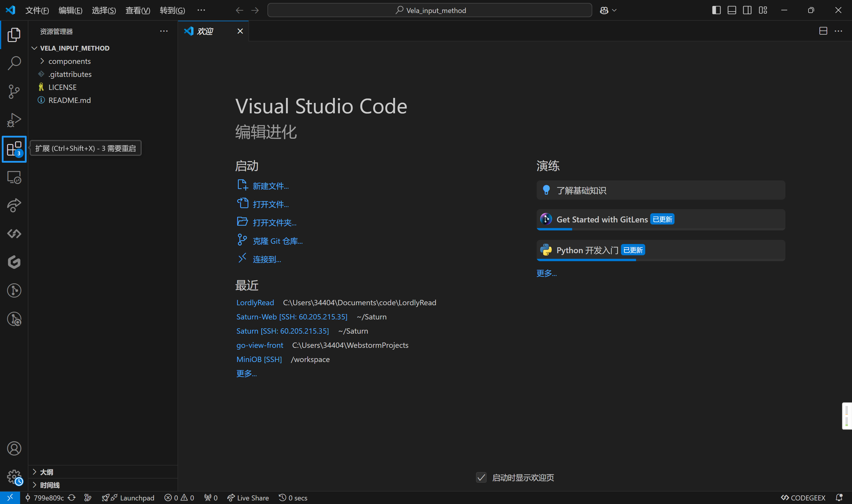Open editor more actions ellipsis

838,31
